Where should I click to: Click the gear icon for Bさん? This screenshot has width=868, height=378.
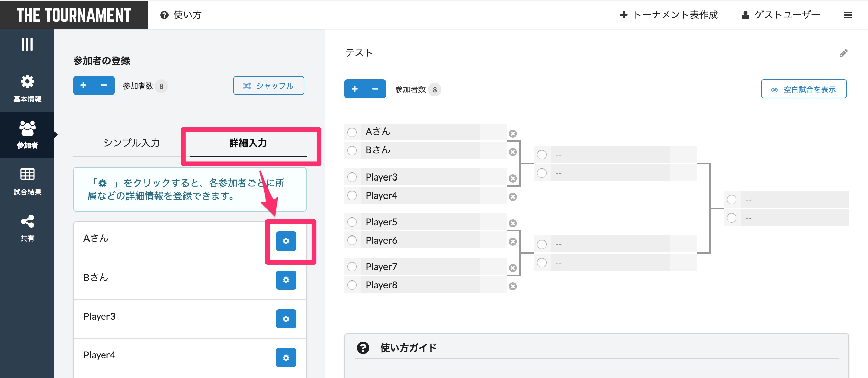pyautogui.click(x=285, y=279)
